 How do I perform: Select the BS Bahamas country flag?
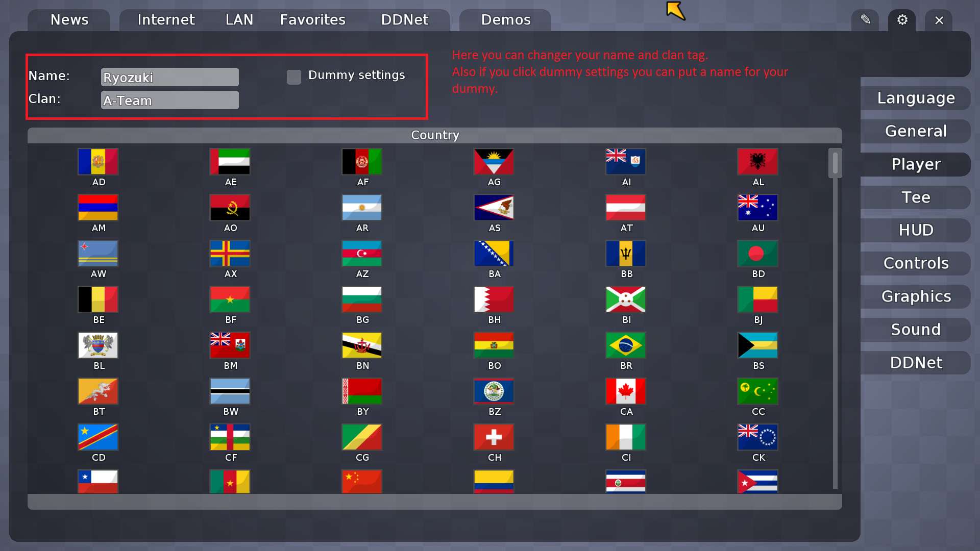click(757, 345)
